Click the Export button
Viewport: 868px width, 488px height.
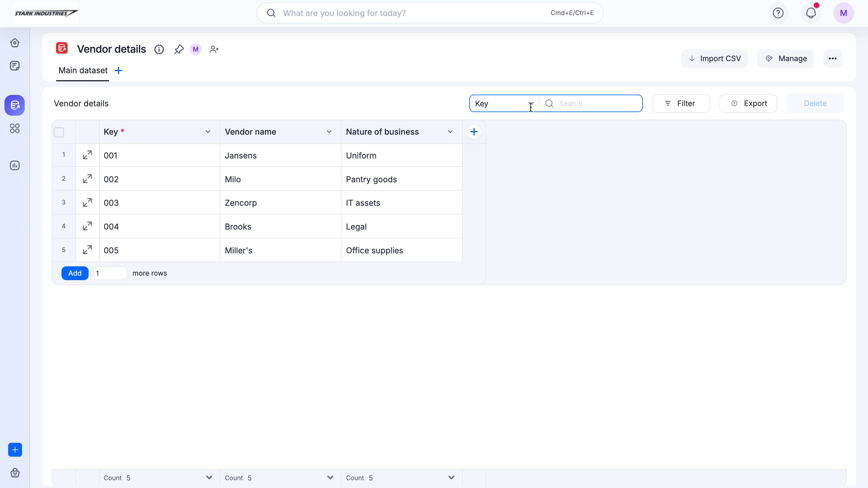pyautogui.click(x=748, y=103)
